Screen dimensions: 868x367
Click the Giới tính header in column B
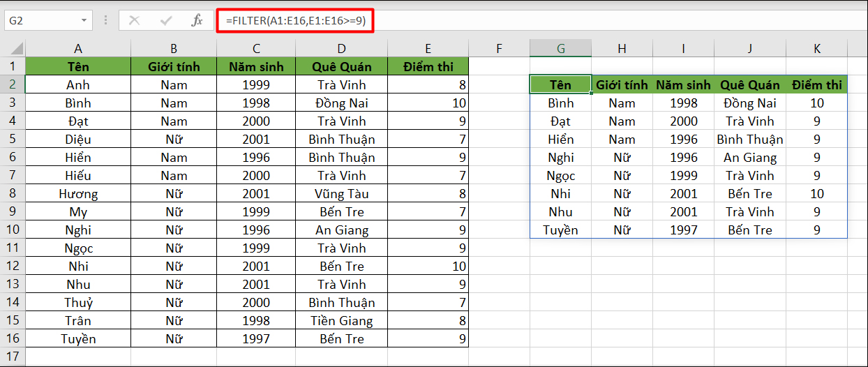[174, 66]
